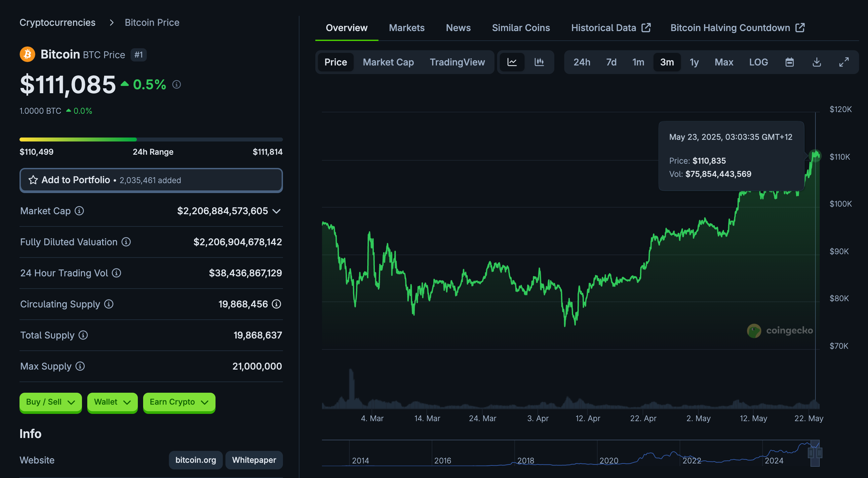The width and height of the screenshot is (868, 478).
Task: Switch to the News tab
Action: pos(458,28)
